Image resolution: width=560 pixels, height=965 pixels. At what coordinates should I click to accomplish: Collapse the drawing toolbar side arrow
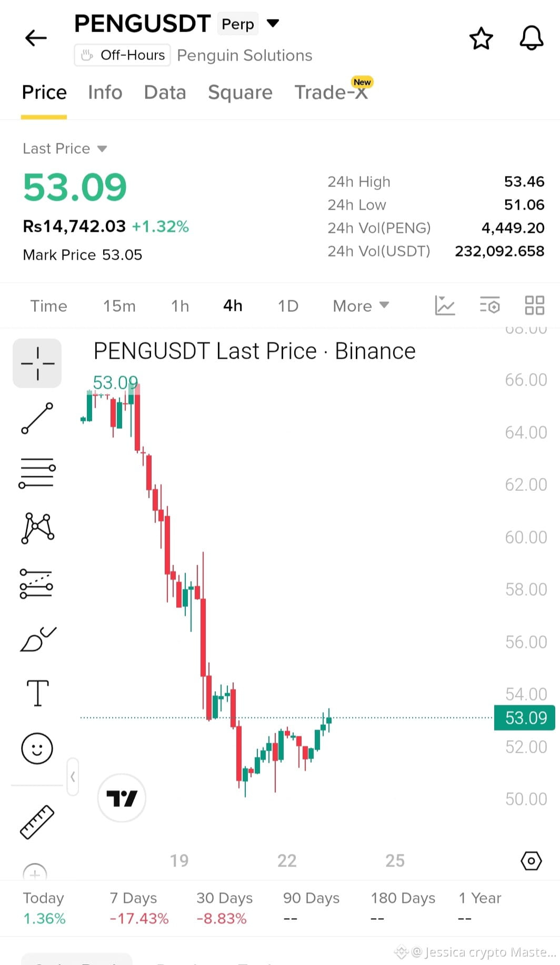(73, 776)
